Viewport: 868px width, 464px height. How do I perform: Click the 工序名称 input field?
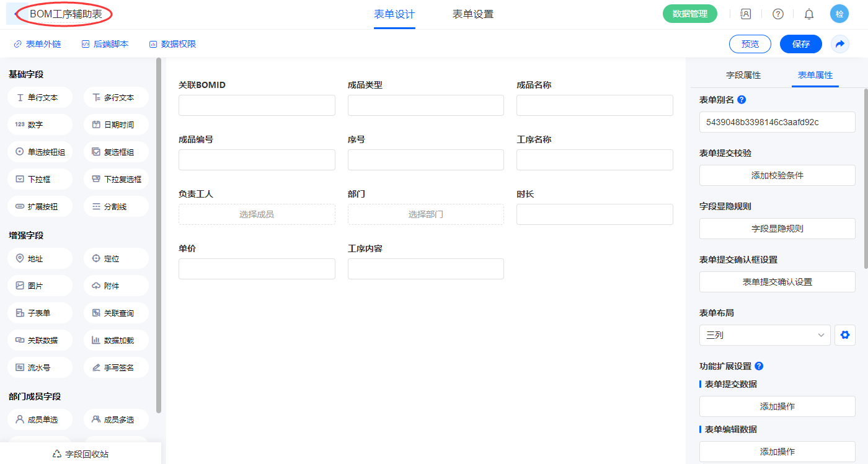594,160
